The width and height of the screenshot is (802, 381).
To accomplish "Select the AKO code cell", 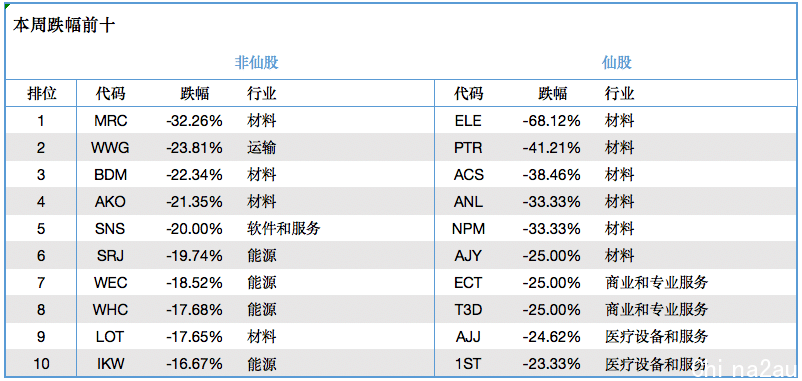I will 110,202.
